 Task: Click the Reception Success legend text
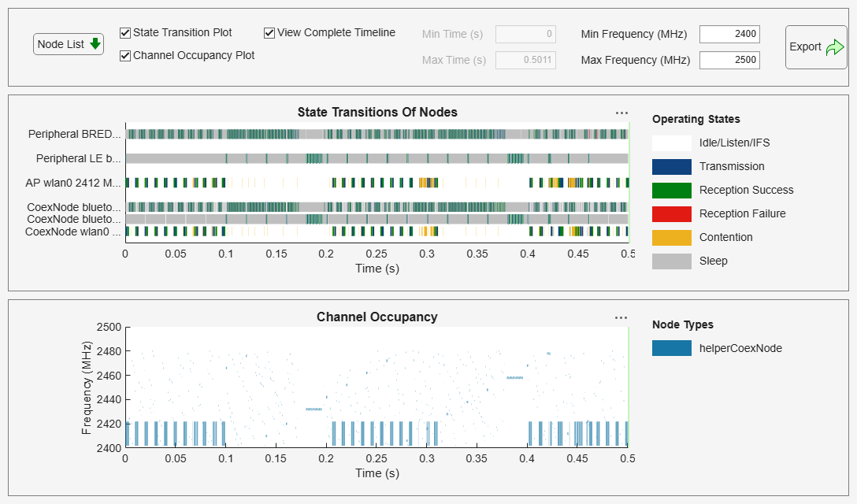tap(746, 191)
